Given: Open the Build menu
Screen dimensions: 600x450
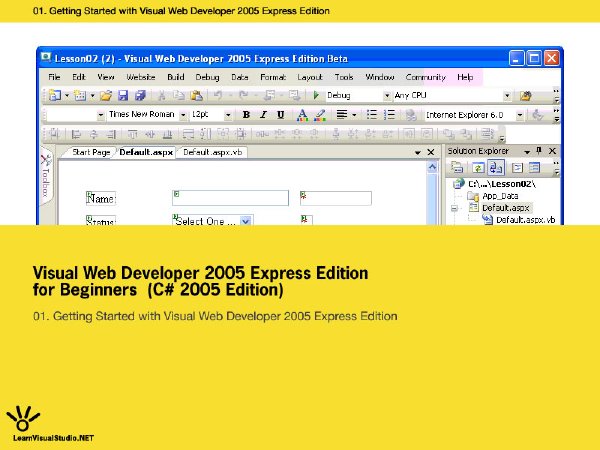Looking at the screenshot, I should [x=176, y=77].
